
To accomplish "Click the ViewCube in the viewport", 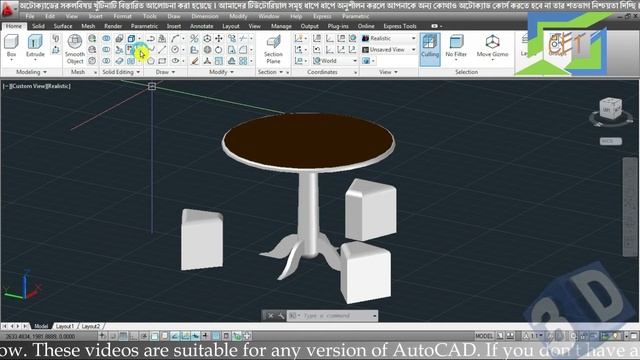I will click(x=611, y=108).
